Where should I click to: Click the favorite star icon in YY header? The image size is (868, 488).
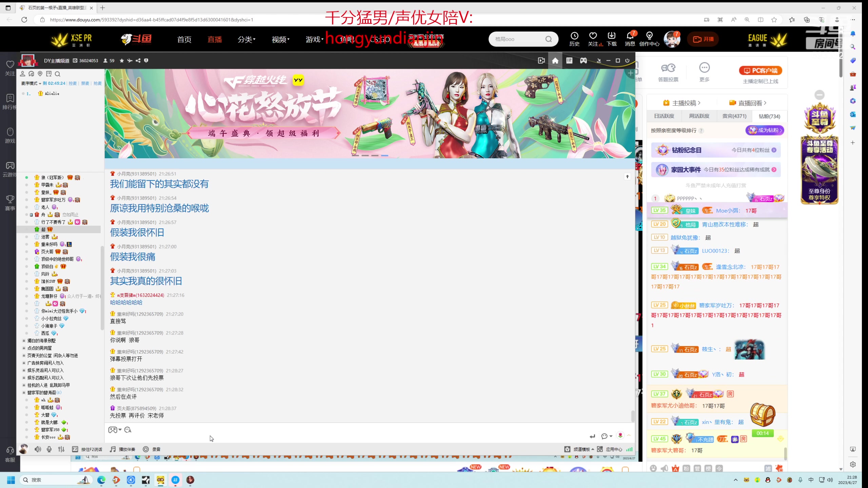point(122,61)
